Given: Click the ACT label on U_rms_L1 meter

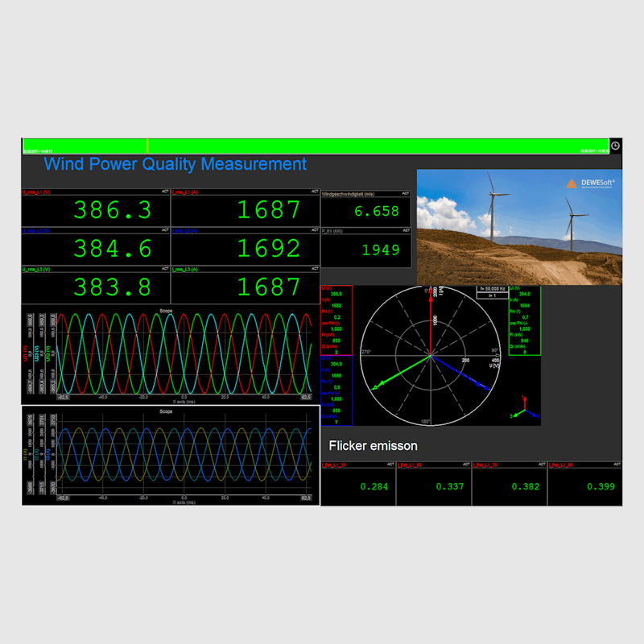Looking at the screenshot, I should [165, 192].
